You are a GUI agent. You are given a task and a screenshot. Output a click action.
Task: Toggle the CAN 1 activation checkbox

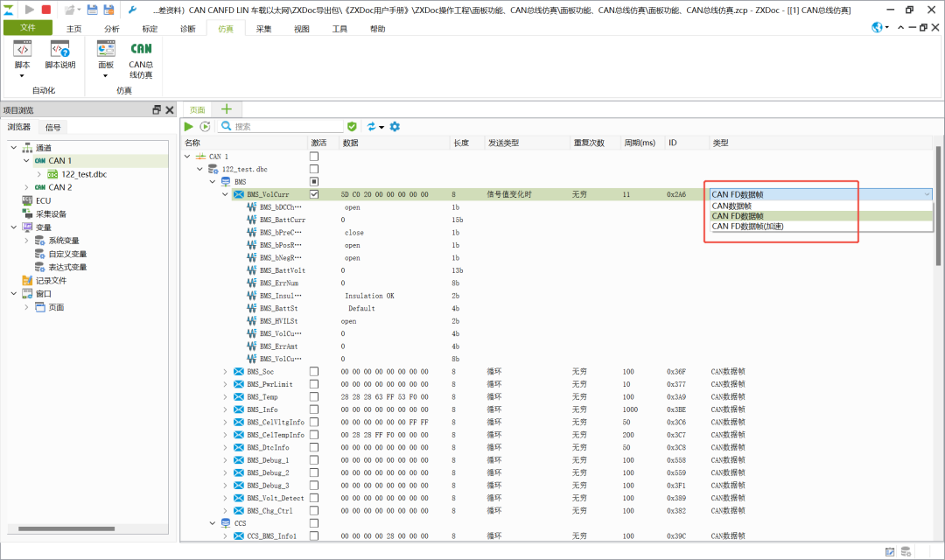(314, 156)
